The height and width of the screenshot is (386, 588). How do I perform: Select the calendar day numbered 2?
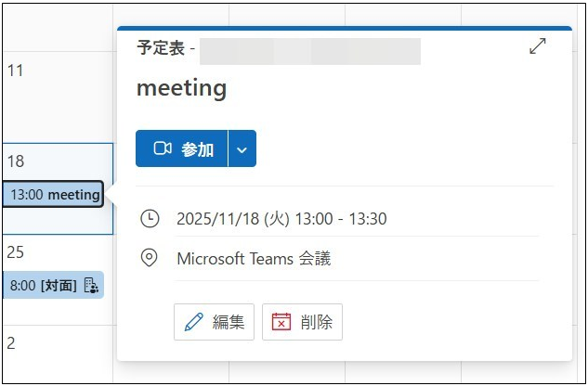pos(11,342)
